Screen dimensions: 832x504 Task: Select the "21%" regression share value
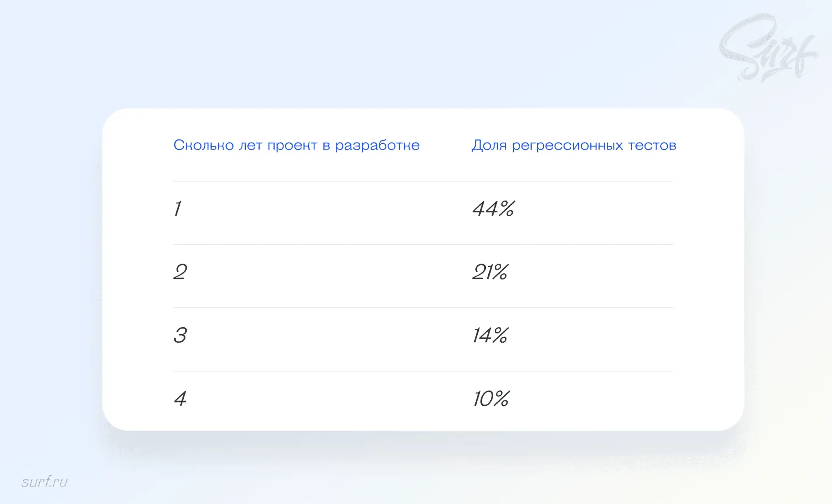tap(490, 272)
